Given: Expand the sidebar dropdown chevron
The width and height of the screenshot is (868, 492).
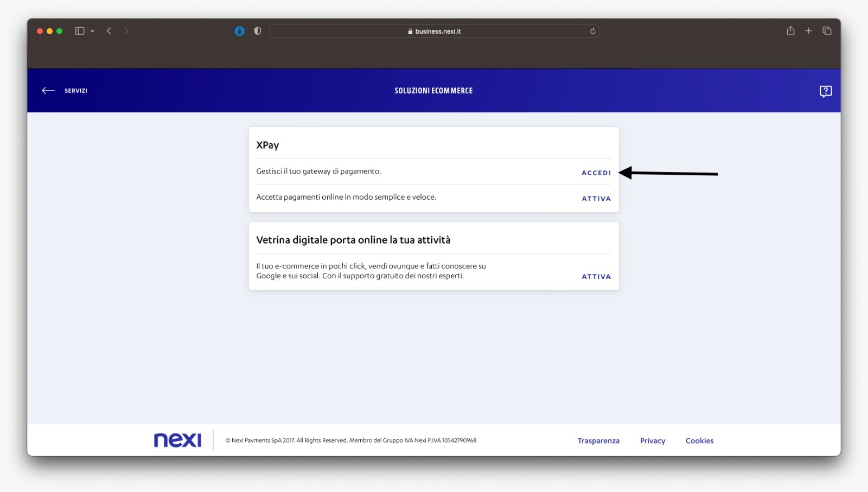Looking at the screenshot, I should (x=93, y=31).
